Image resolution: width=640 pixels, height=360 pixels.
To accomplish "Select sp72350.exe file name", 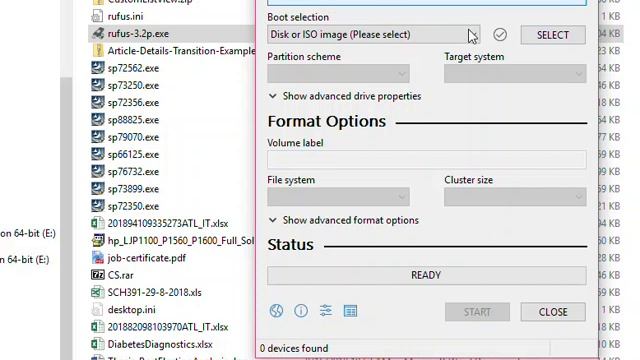I will tap(133, 206).
